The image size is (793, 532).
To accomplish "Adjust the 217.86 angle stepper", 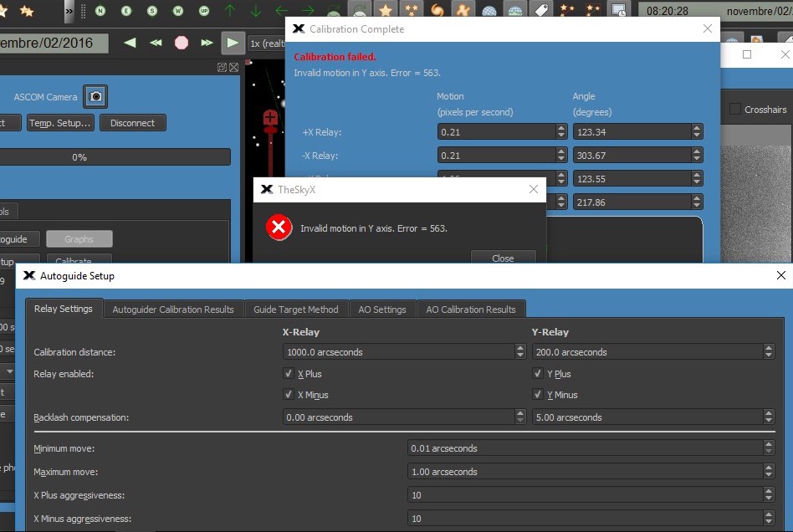I will tap(697, 202).
